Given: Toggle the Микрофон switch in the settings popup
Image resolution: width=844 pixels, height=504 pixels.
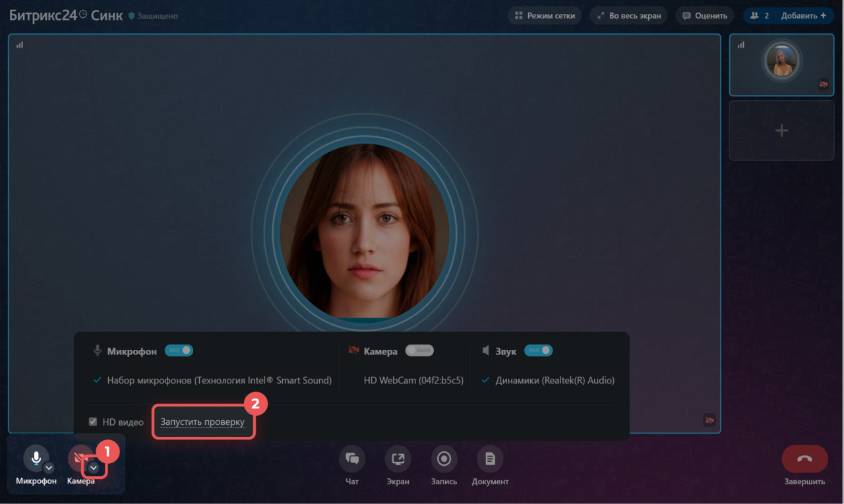Looking at the screenshot, I should [179, 350].
